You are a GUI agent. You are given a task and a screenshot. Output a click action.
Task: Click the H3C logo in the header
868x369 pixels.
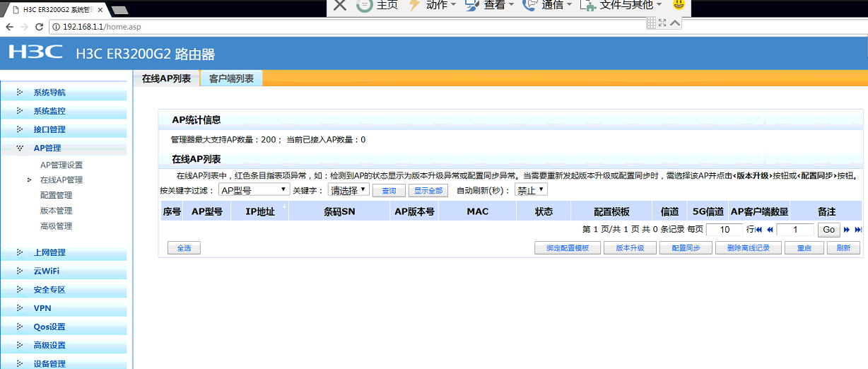coord(35,52)
